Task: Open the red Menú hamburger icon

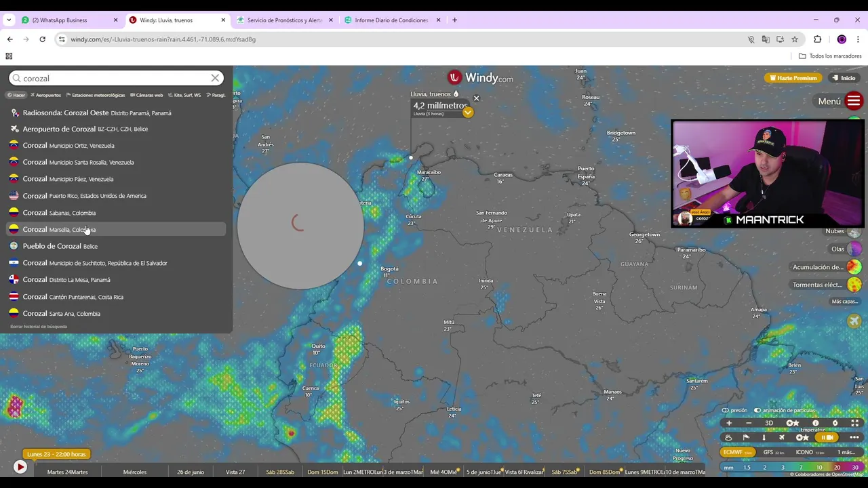Action: [x=854, y=102]
